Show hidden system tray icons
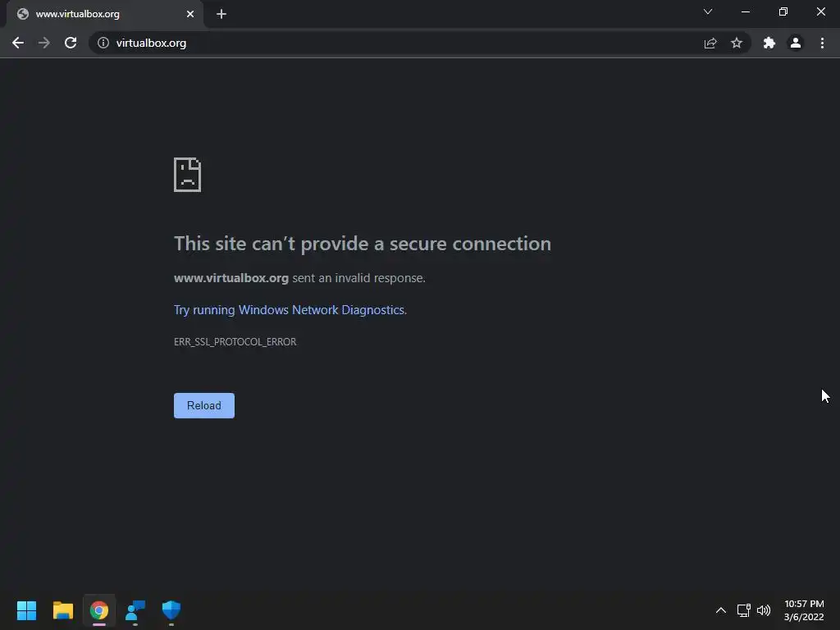840x630 pixels. tap(721, 610)
